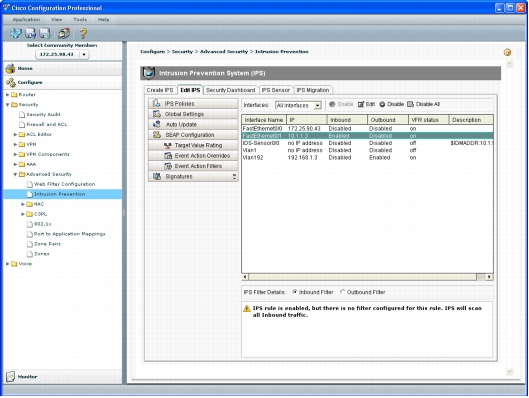529x398 pixels.
Task: Click the IPS shield header icon
Action: coord(148,73)
